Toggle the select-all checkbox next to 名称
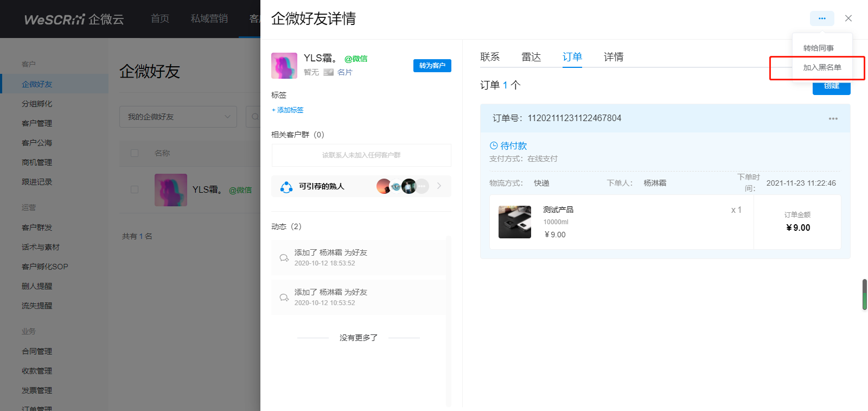Viewport: 868px width, 411px height. click(x=135, y=153)
